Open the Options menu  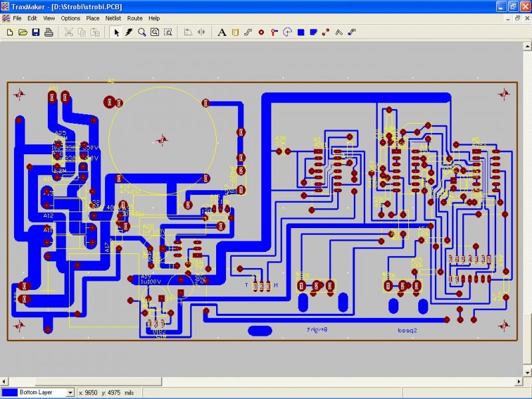70,19
